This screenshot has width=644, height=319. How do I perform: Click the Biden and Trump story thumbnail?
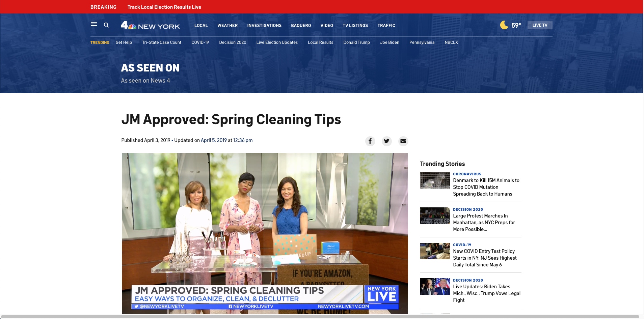tap(435, 287)
